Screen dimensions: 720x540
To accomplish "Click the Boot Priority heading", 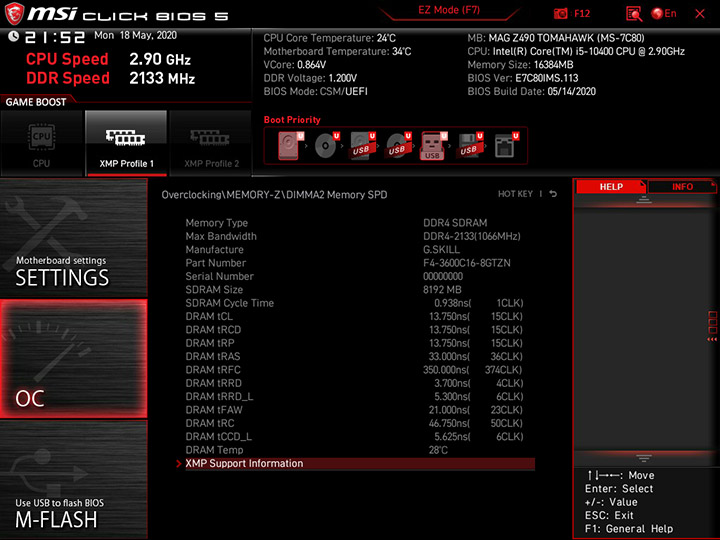I will pos(292,119).
